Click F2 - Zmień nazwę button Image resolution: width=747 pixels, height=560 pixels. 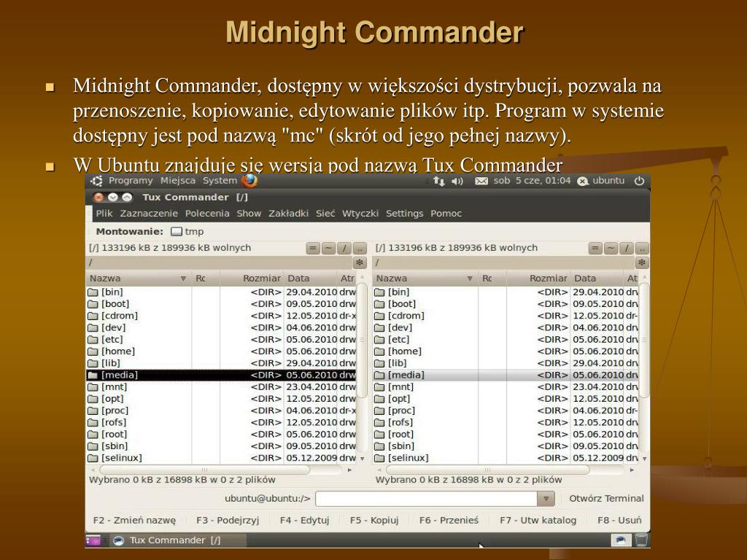(x=134, y=521)
